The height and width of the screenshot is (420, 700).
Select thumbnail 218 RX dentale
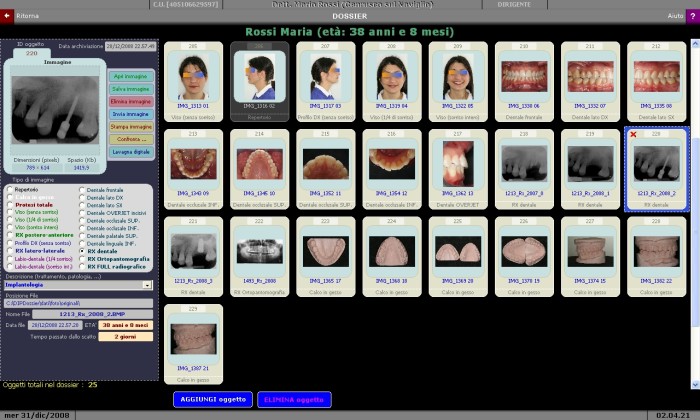click(524, 169)
